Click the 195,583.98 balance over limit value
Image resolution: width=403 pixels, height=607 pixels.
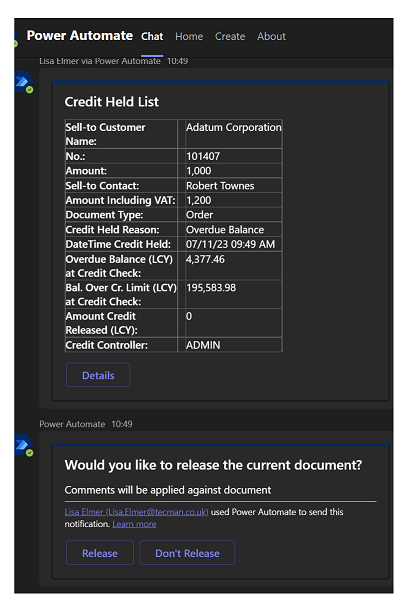point(211,288)
